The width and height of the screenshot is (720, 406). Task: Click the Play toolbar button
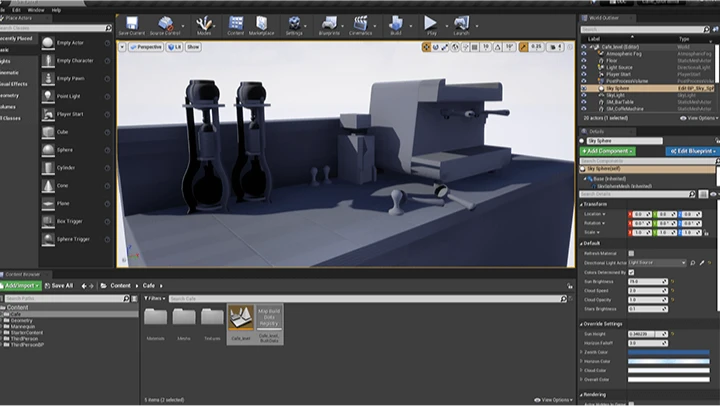431,25
